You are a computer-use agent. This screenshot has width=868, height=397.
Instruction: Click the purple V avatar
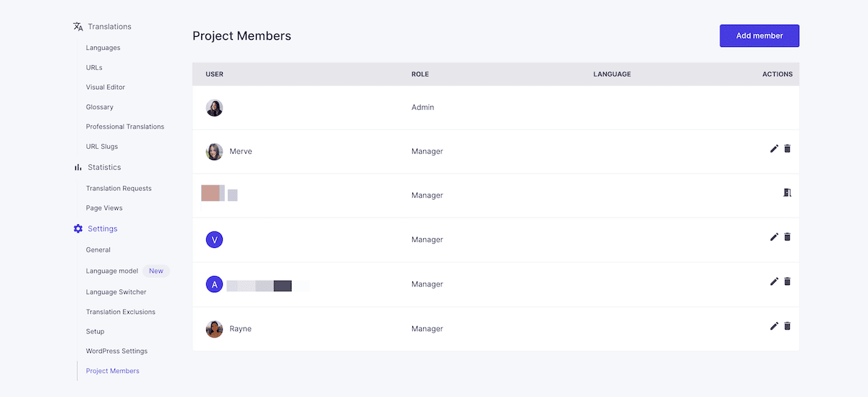pyautogui.click(x=214, y=239)
